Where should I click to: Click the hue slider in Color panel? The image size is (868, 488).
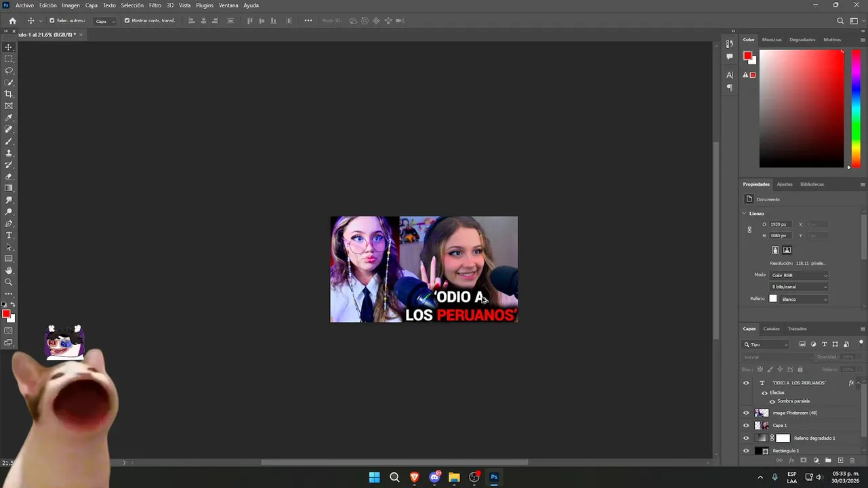coord(856,108)
